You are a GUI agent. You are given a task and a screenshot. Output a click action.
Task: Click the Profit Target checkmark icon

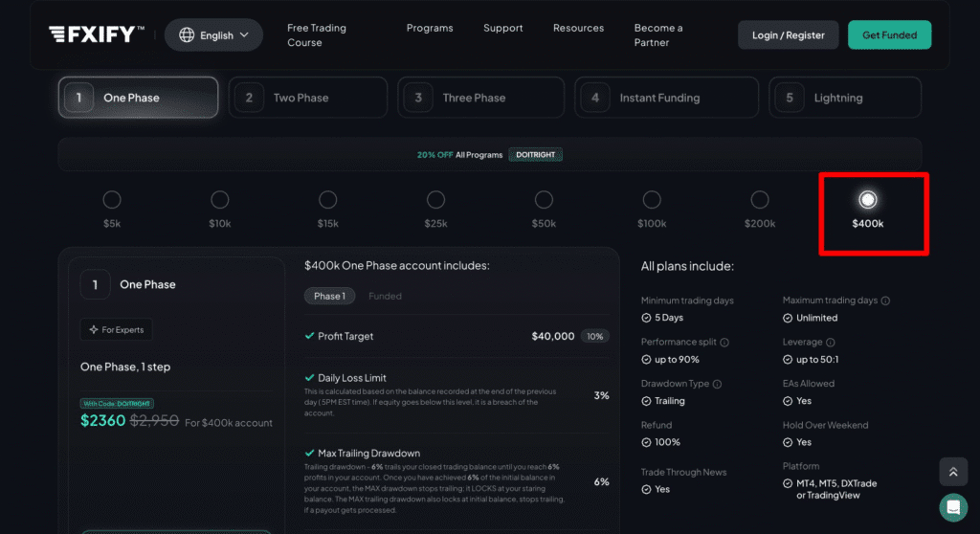point(309,336)
